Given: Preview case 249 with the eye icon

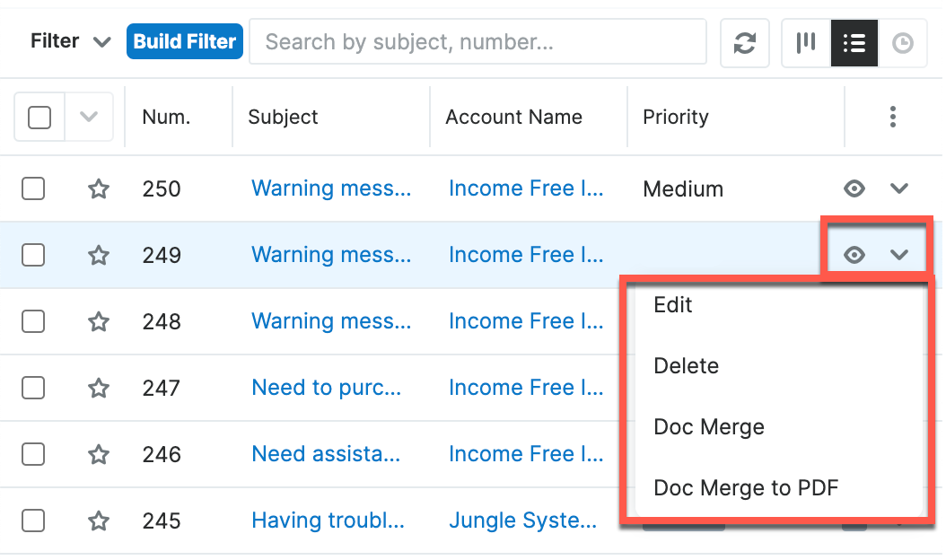Looking at the screenshot, I should point(854,255).
